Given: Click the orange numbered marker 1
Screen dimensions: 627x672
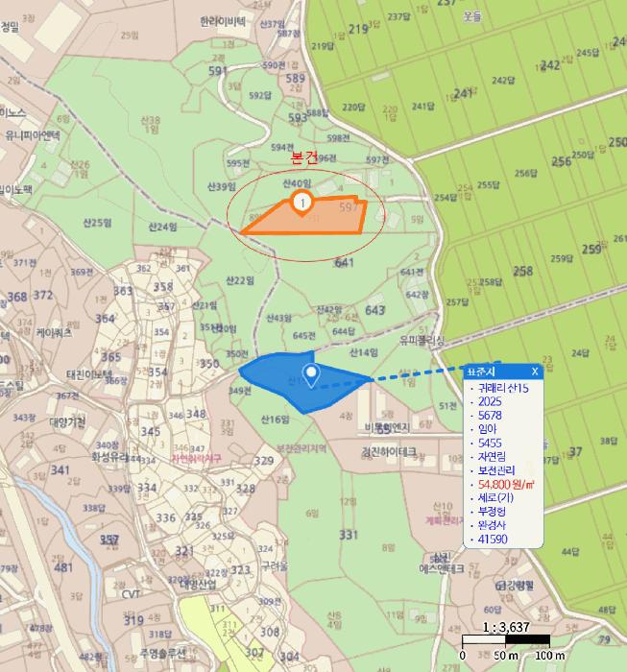Looking at the screenshot, I should [303, 202].
